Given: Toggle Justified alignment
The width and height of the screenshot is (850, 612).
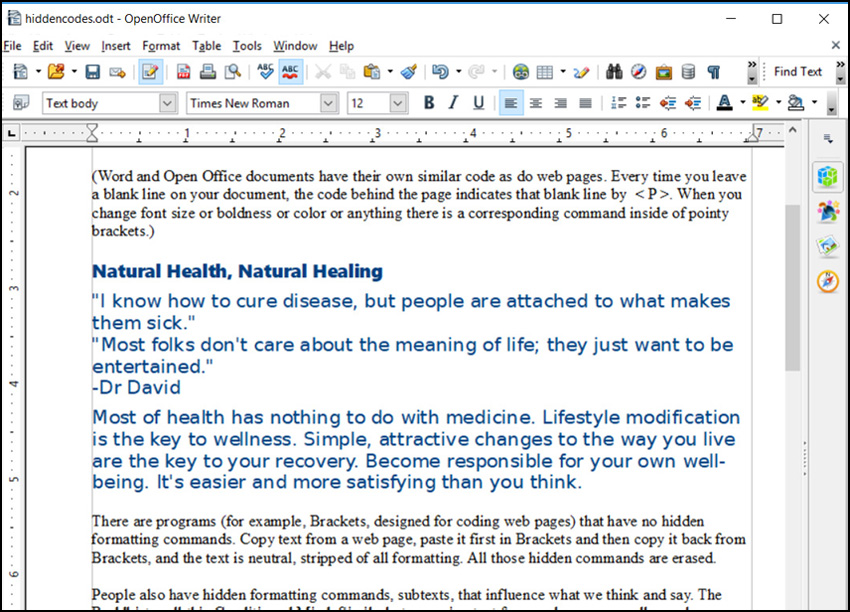Looking at the screenshot, I should (x=585, y=102).
